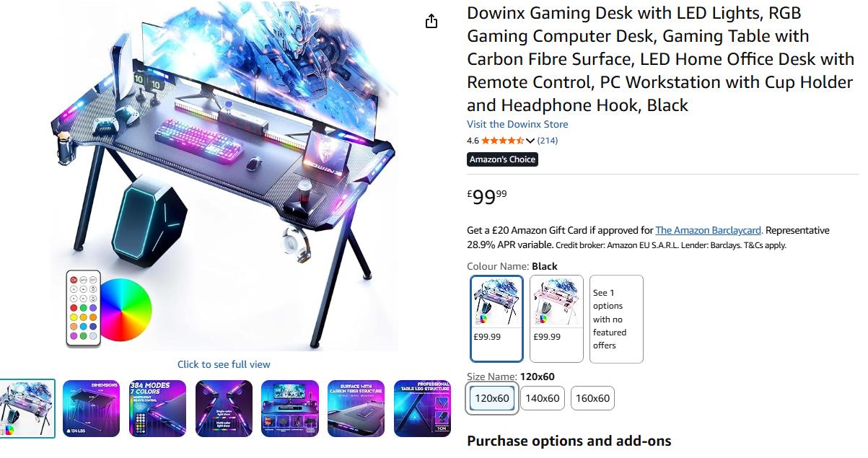
Task: Select the Surface with Carbon Fiber thumbnail
Action: 356,409
